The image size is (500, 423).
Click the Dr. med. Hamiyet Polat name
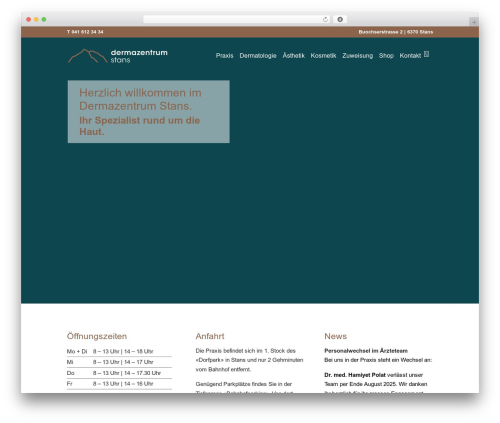pyautogui.click(x=355, y=375)
